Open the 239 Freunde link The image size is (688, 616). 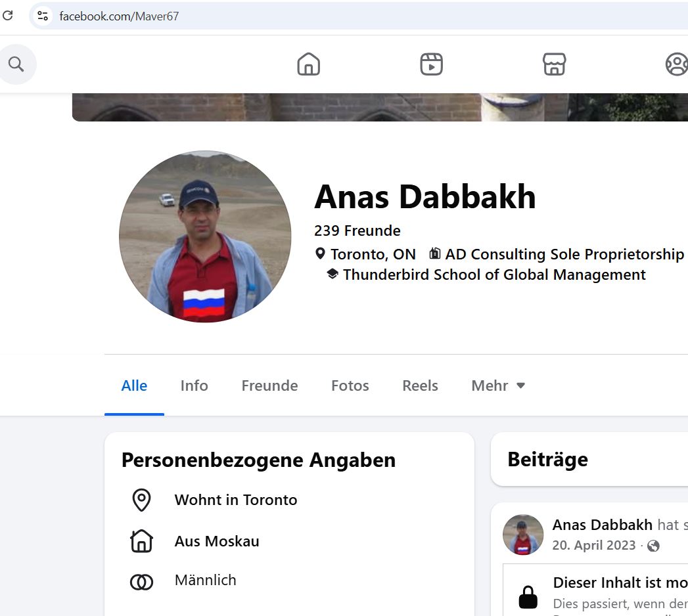357,230
